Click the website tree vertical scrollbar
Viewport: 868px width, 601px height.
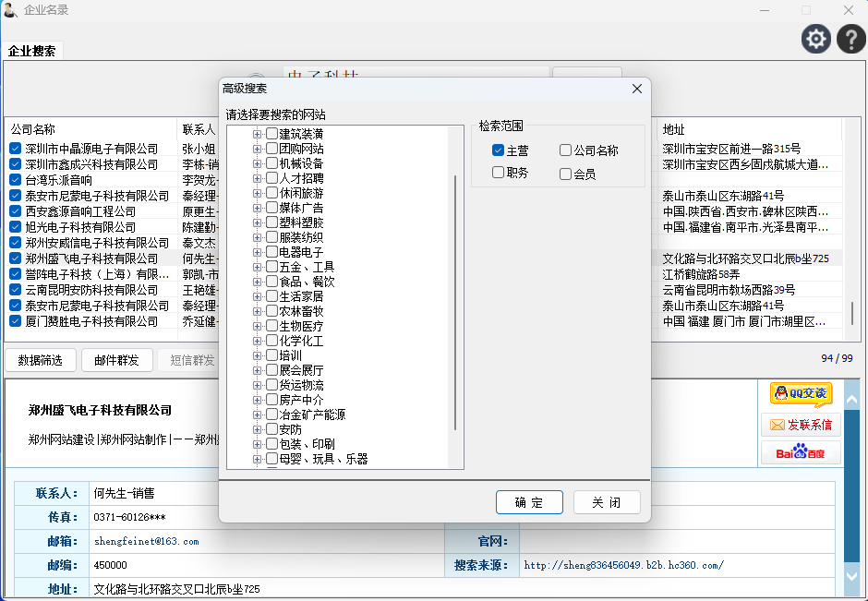coord(455,295)
